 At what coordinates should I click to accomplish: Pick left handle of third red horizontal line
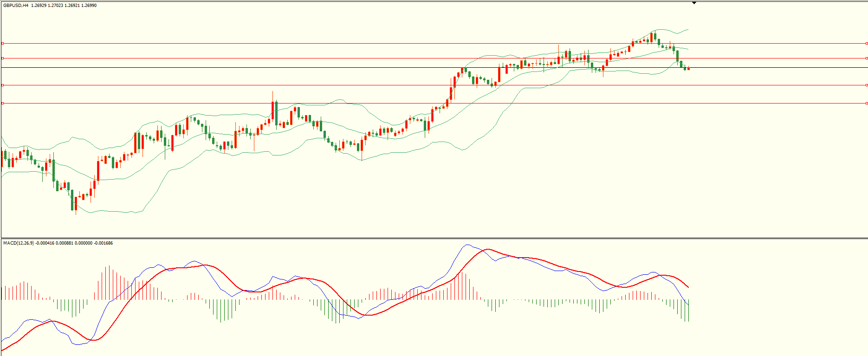click(x=3, y=85)
